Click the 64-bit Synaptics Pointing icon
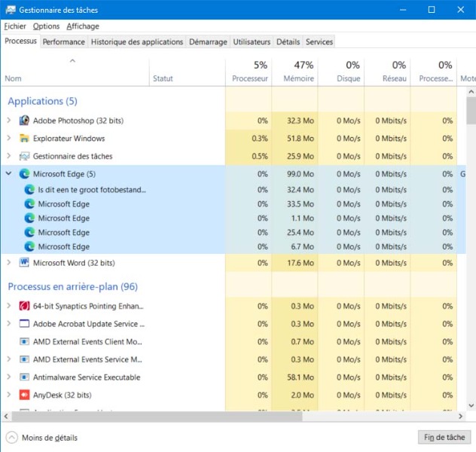Viewport: 476px width, 452px height. point(24,306)
